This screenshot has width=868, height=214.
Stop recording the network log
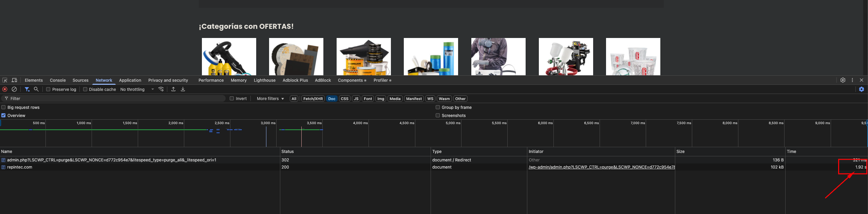(x=5, y=89)
